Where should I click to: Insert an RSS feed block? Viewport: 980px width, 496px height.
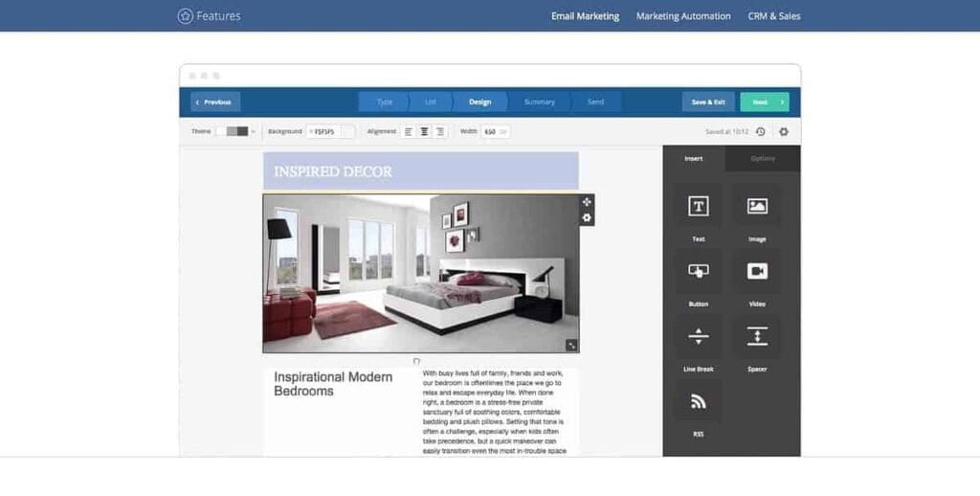pos(699,402)
